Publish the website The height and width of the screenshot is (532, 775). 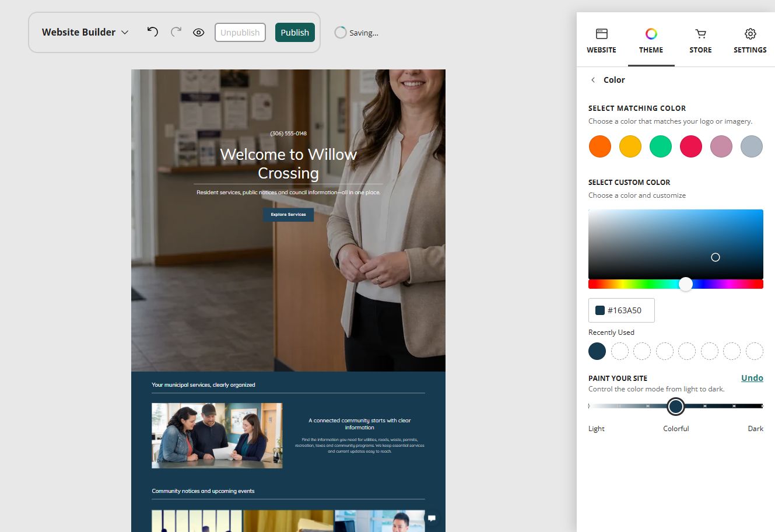coord(295,33)
